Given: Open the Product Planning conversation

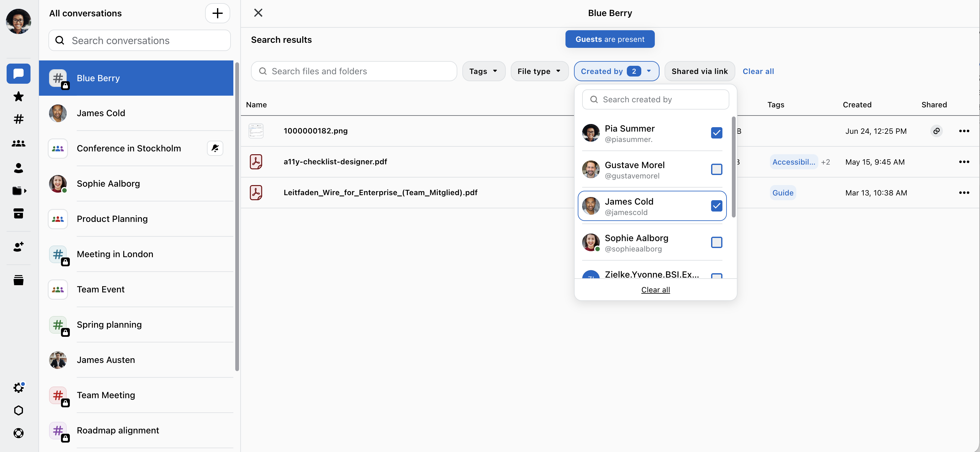Looking at the screenshot, I should (136, 219).
